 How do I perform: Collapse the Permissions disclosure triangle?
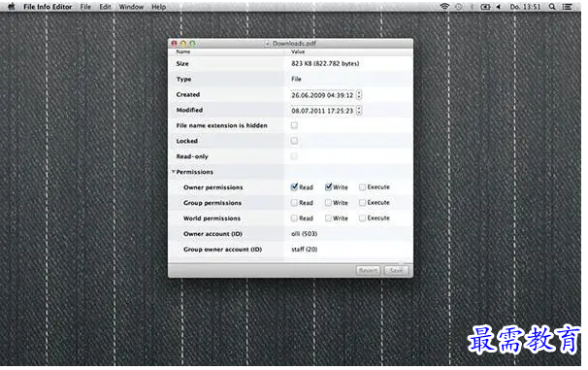[174, 172]
